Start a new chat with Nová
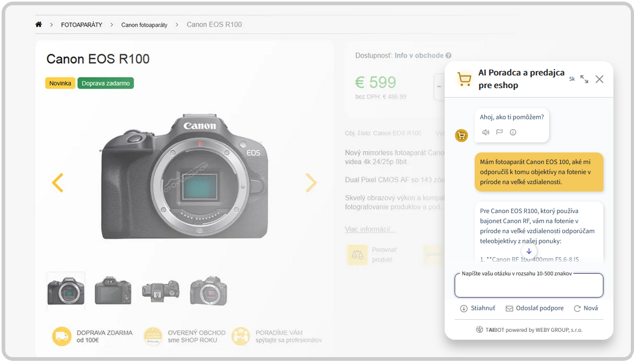The height and width of the screenshot is (364, 634). click(585, 308)
